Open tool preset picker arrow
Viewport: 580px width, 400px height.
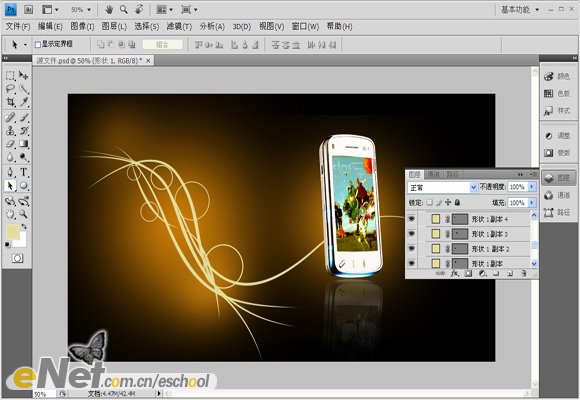tap(25, 45)
